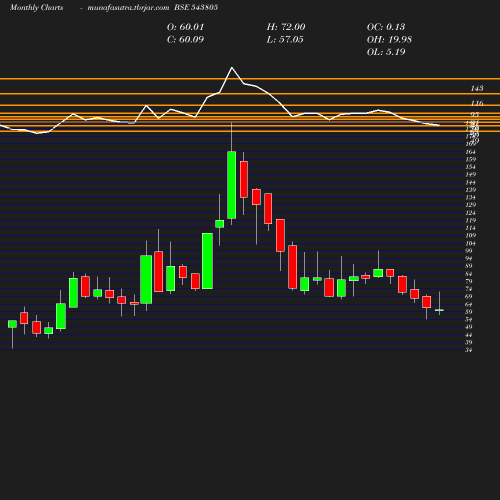Click the 124 price axis label
The width and height of the screenshot is (500, 500).
tap(471, 213)
